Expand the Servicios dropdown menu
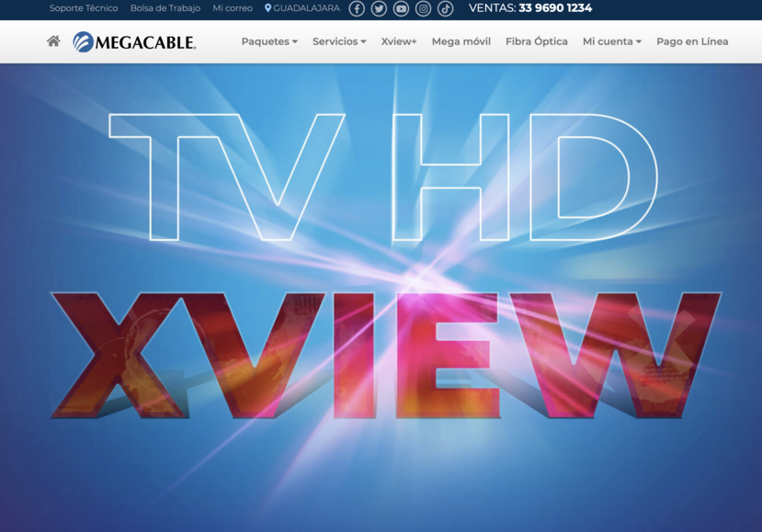The image size is (762, 532). coord(340,41)
